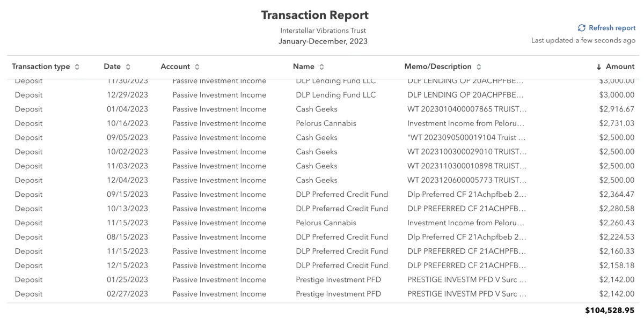Click Prestige Investment PFD dated 02/27/2023
Image resolution: width=644 pixels, height=318 pixels.
tap(339, 294)
